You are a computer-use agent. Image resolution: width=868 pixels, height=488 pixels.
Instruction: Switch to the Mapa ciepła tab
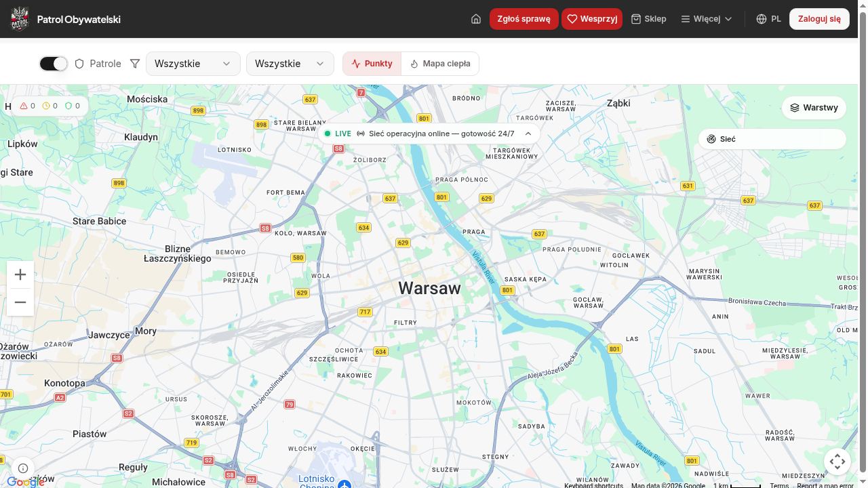pos(440,64)
